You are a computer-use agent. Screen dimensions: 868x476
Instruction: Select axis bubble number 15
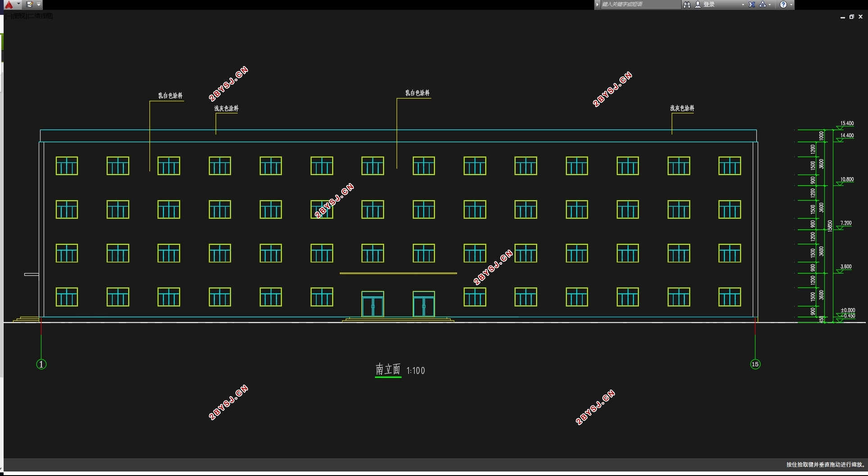[755, 364]
